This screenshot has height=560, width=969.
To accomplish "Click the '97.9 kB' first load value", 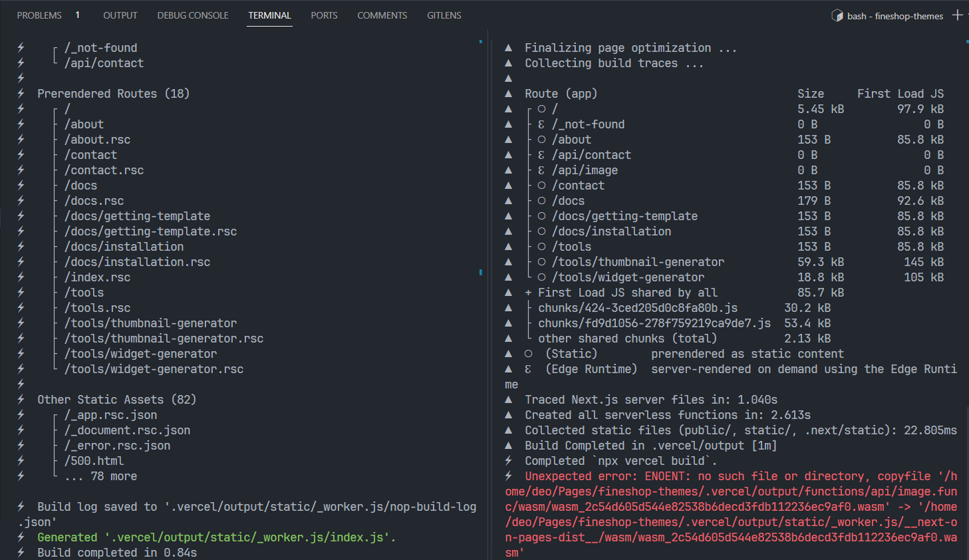I will 920,109.
